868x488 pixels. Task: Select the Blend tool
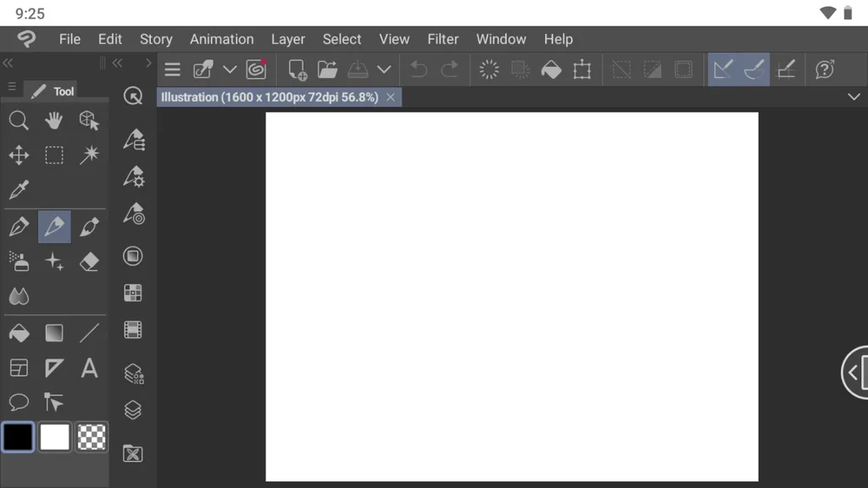pos(19,296)
